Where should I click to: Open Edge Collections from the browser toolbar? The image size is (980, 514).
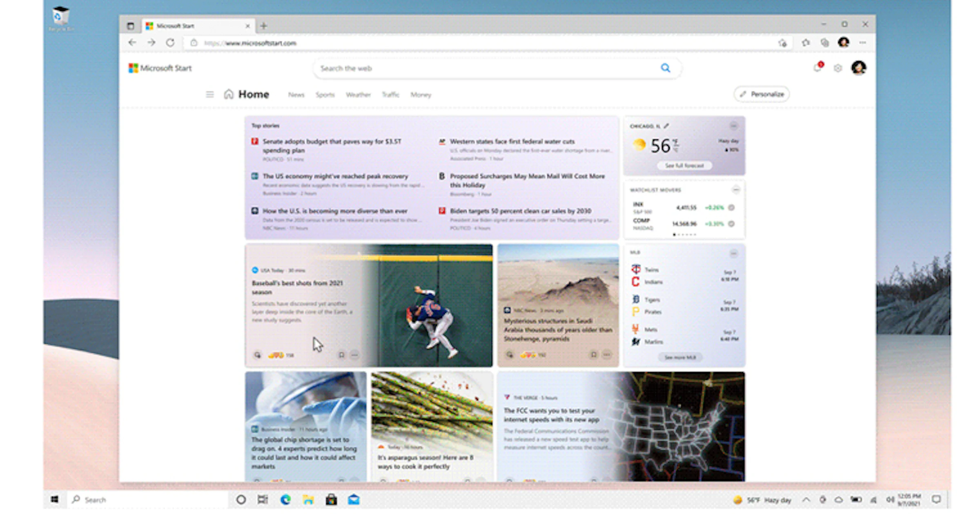[x=824, y=42]
